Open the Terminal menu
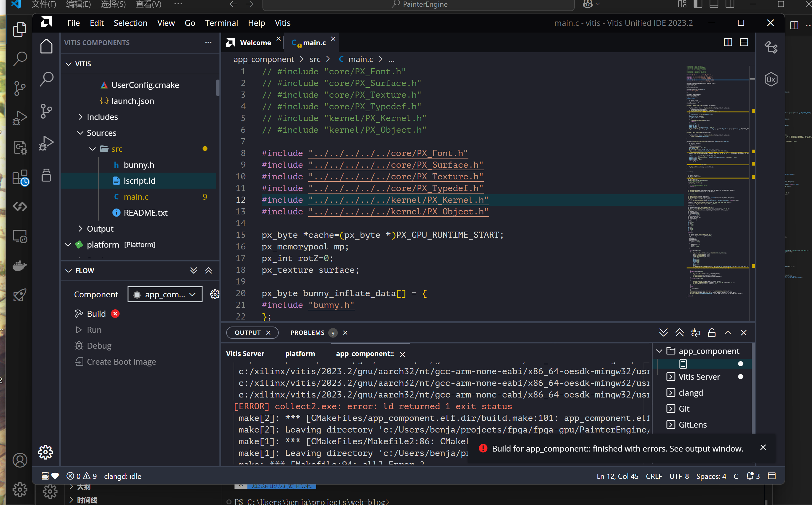Image resolution: width=812 pixels, height=505 pixels. coord(221,23)
